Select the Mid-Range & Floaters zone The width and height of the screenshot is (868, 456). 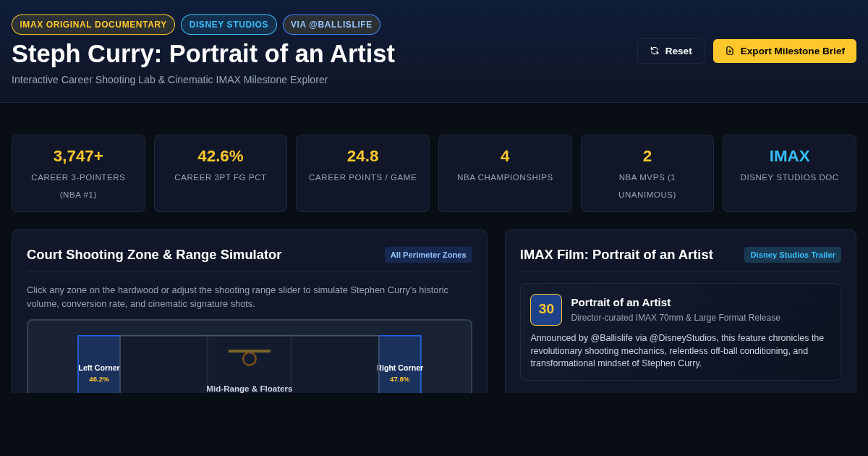pos(250,389)
